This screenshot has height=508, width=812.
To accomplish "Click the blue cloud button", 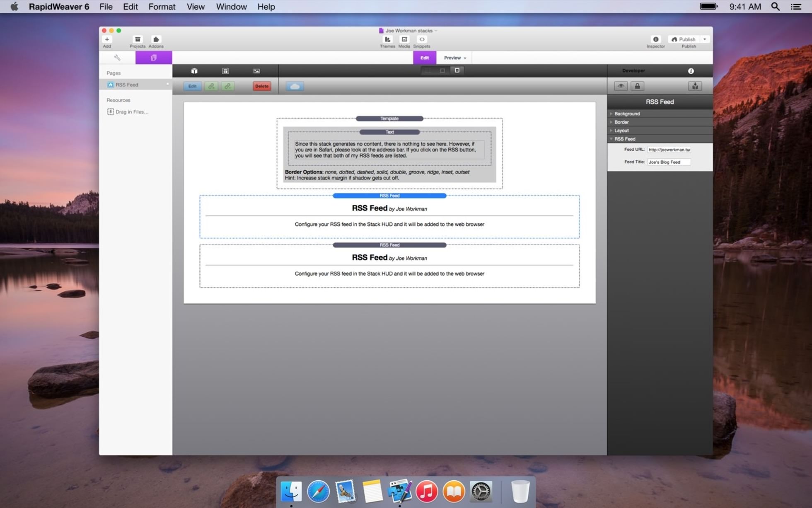I will [x=295, y=86].
